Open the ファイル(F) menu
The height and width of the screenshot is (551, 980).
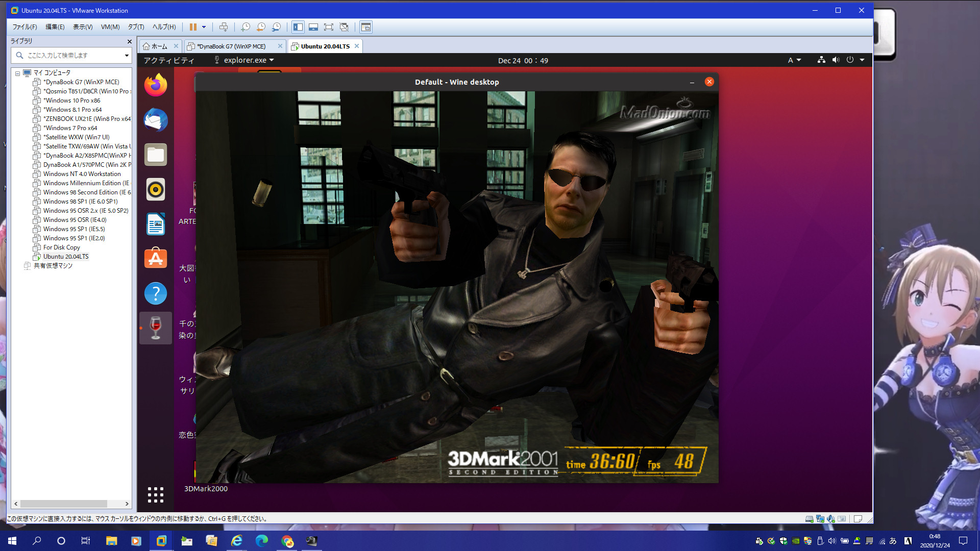coord(24,27)
